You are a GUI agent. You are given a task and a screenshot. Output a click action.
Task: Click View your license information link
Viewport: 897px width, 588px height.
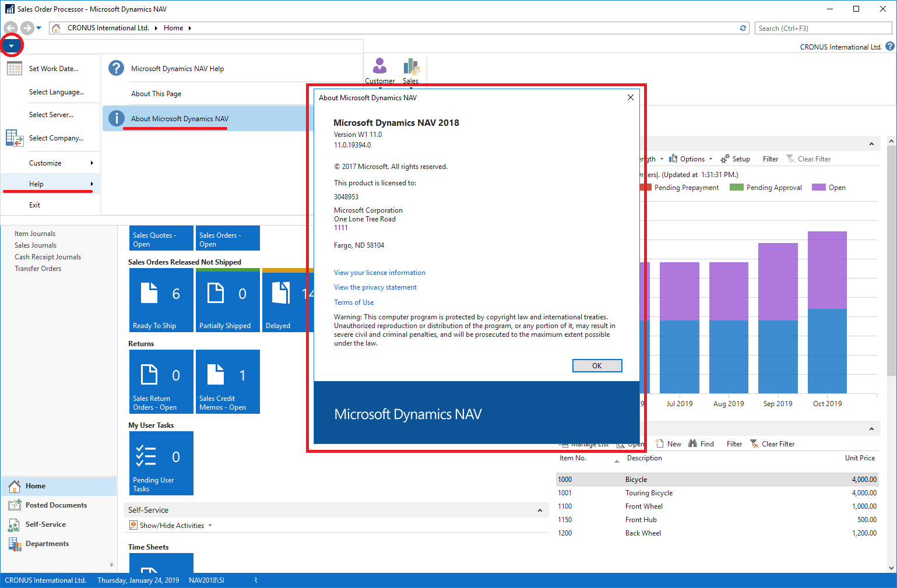click(x=379, y=273)
